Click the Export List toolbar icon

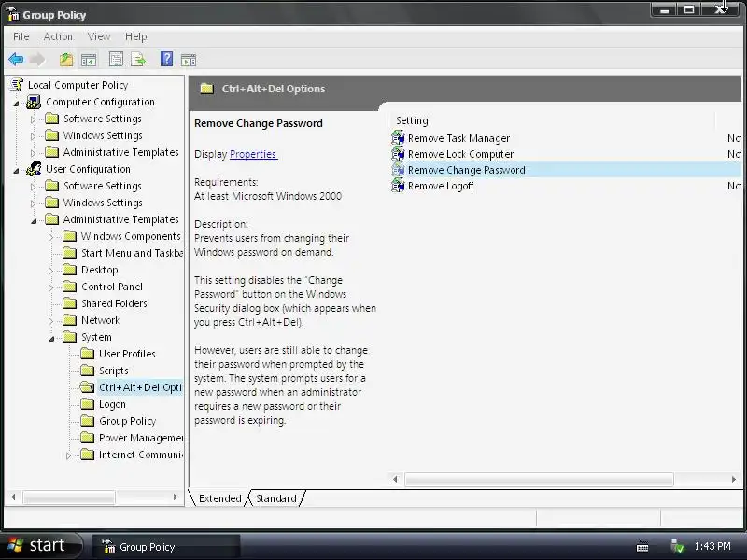coord(138,60)
